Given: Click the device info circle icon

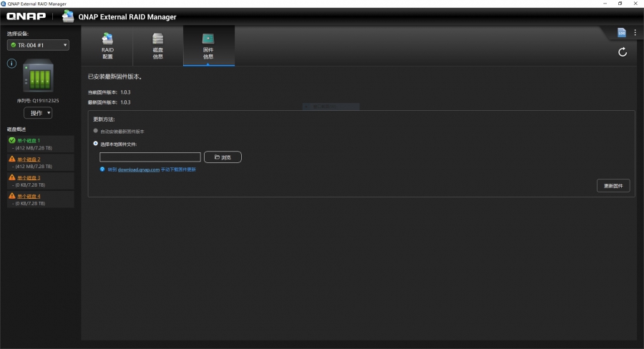Looking at the screenshot, I should coord(11,64).
